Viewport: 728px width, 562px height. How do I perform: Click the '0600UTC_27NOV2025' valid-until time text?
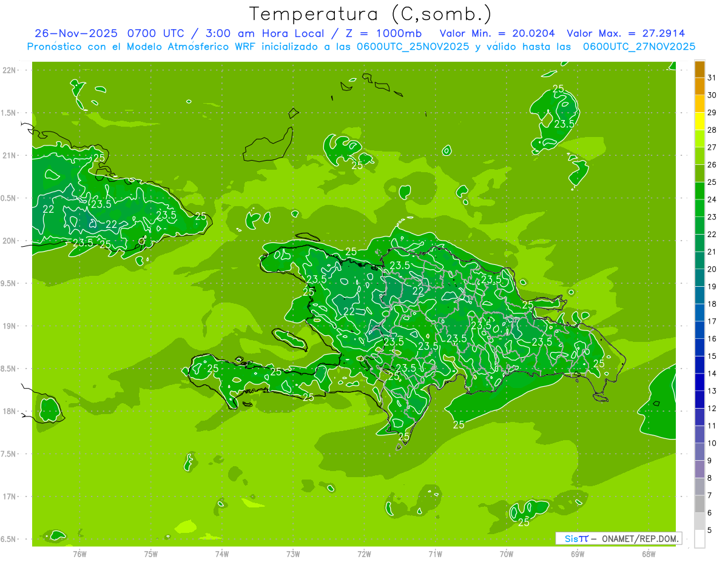(639, 47)
